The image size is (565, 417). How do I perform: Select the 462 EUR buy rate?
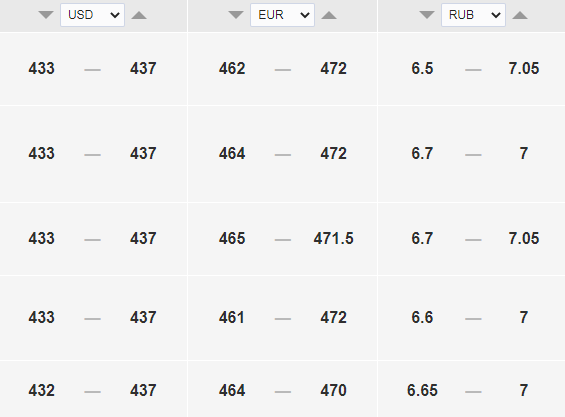[232, 68]
